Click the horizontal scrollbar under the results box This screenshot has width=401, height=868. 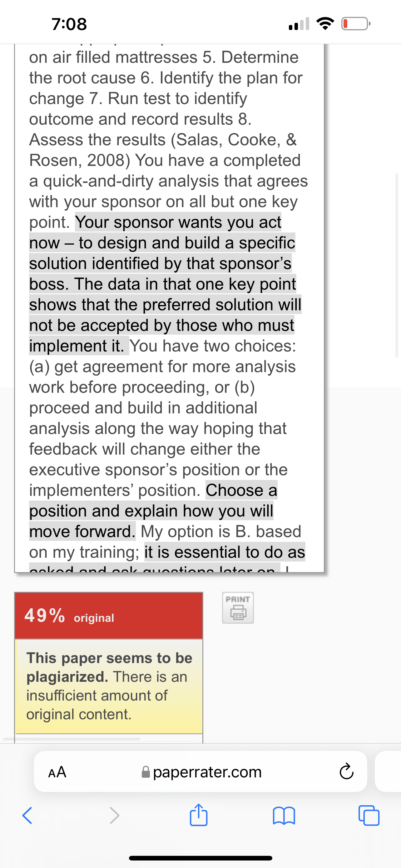pos(72,739)
